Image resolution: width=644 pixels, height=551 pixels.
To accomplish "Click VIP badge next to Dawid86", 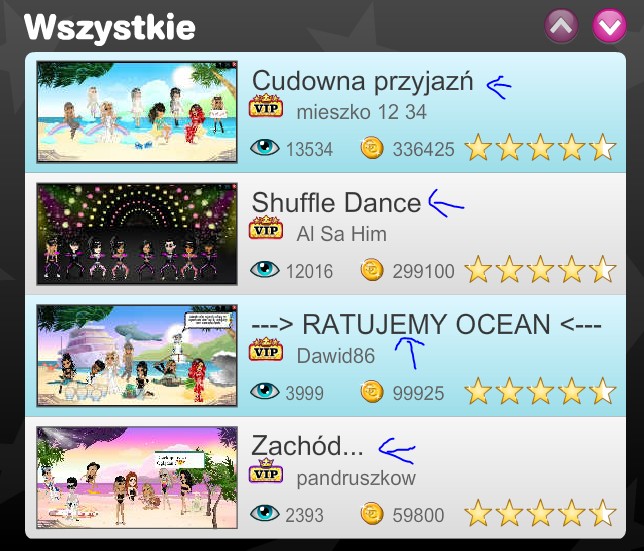I will pos(266,350).
